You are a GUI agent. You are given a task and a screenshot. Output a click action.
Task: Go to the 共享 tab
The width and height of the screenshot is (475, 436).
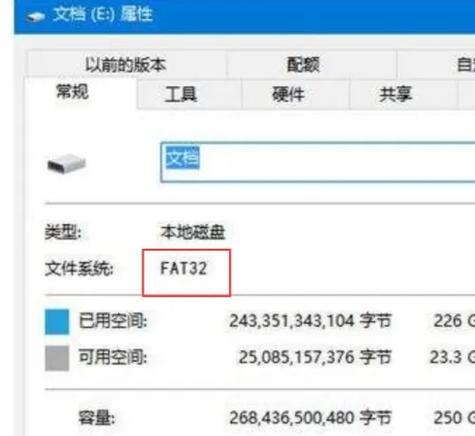(396, 94)
